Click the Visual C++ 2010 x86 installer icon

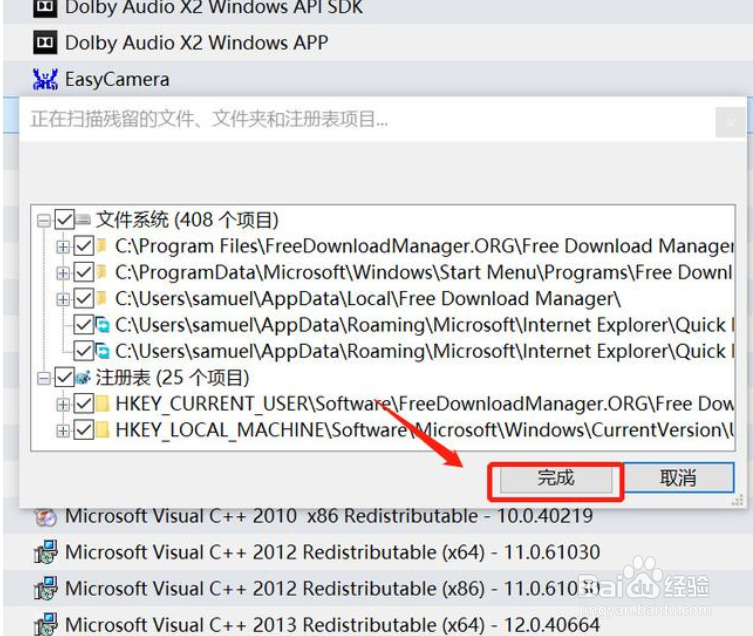46,518
